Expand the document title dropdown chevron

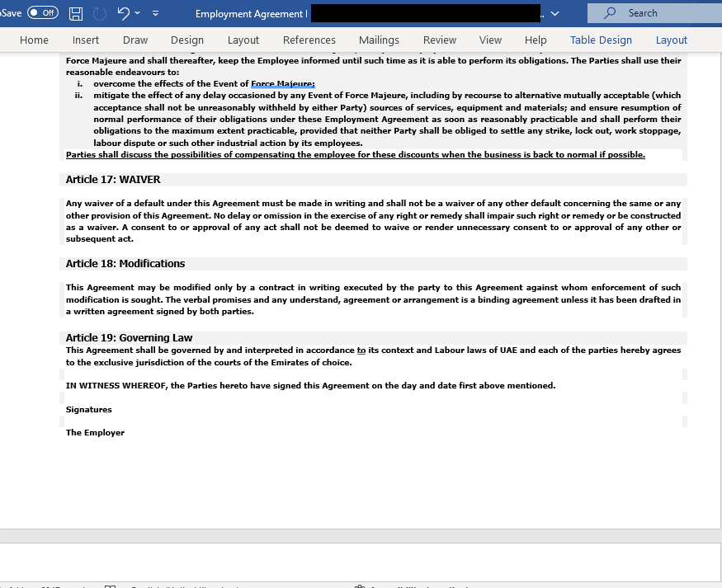pos(554,14)
